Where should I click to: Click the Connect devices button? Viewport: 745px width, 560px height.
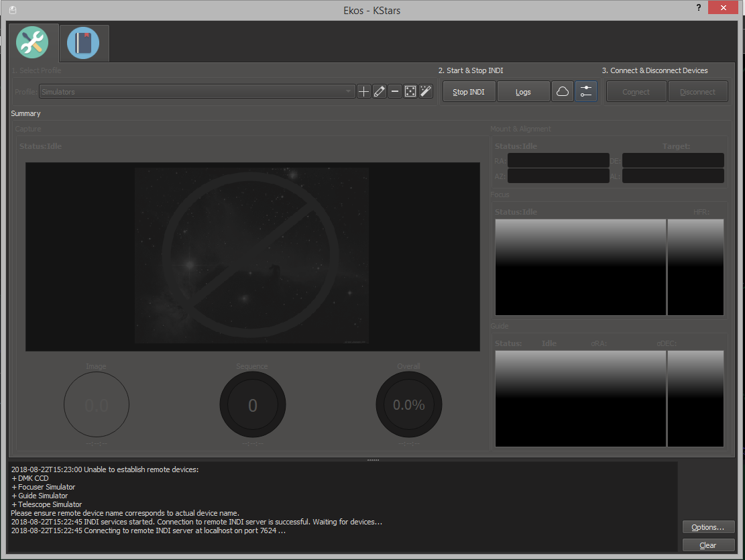point(636,92)
